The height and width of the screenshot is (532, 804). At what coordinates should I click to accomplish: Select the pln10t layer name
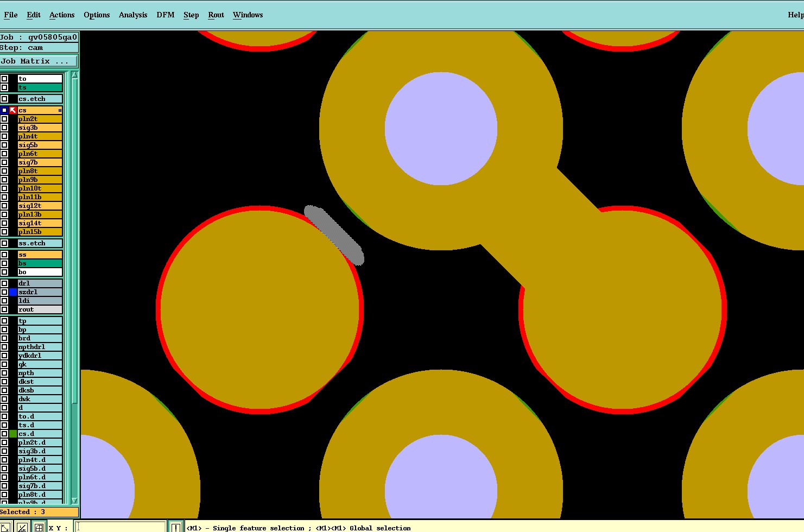coord(40,188)
